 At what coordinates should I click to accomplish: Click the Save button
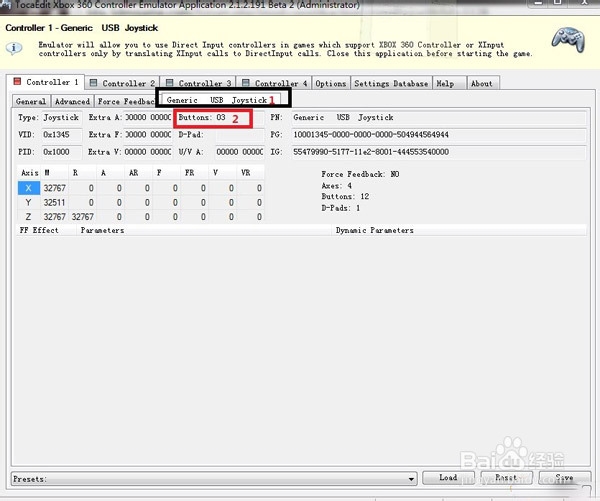coord(564,477)
